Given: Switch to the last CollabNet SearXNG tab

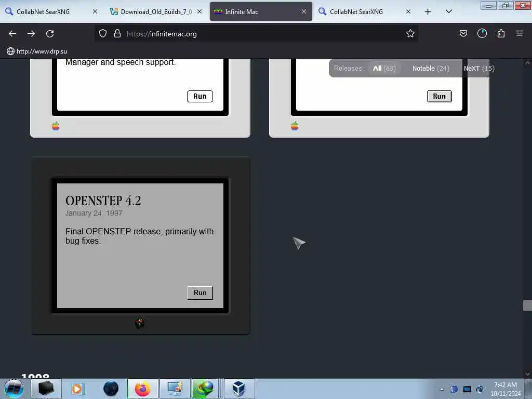Looking at the screenshot, I should (x=365, y=11).
